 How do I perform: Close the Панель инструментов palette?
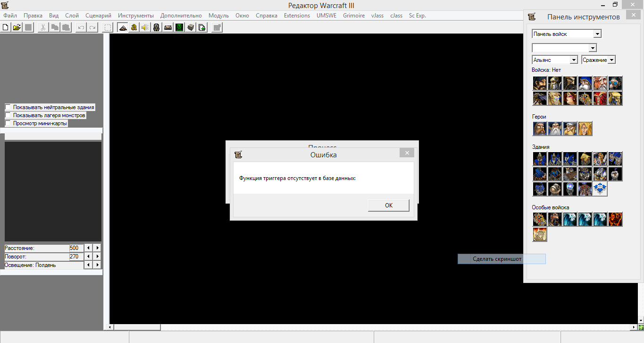(x=633, y=16)
